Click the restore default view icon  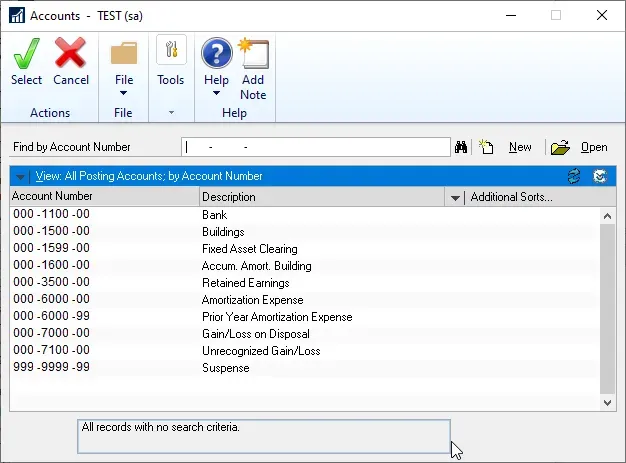(x=600, y=176)
